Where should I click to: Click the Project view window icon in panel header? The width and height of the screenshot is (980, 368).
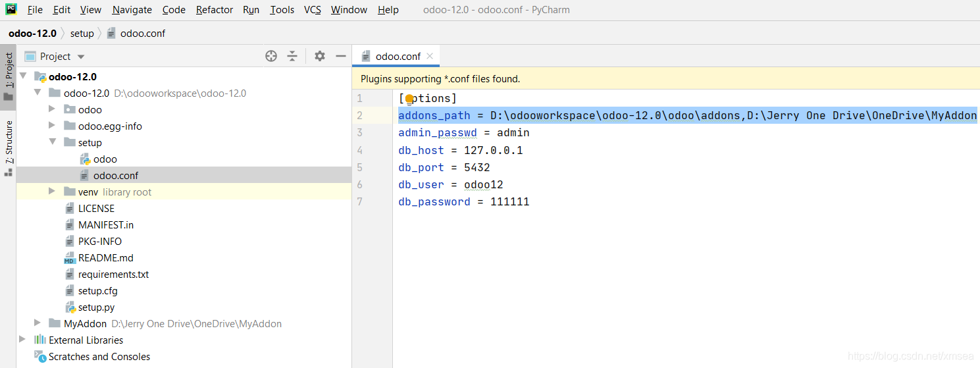click(30, 57)
